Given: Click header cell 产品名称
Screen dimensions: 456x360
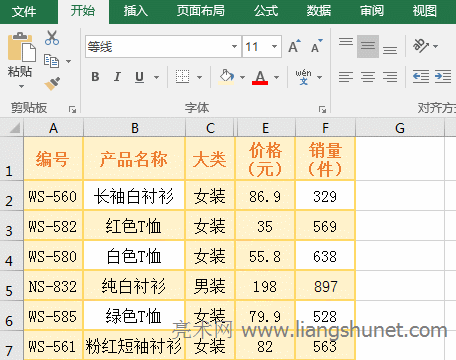Looking at the screenshot, I should pyautogui.click(x=134, y=159).
